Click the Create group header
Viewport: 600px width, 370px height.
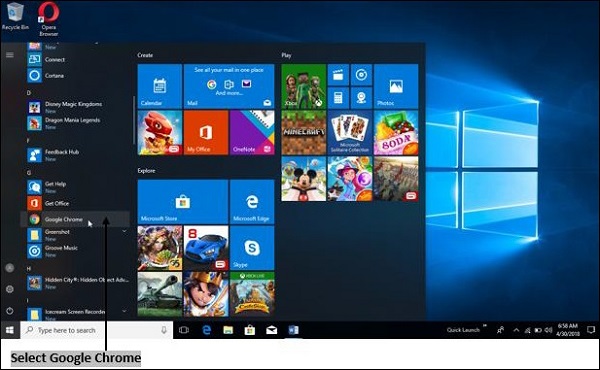point(145,55)
